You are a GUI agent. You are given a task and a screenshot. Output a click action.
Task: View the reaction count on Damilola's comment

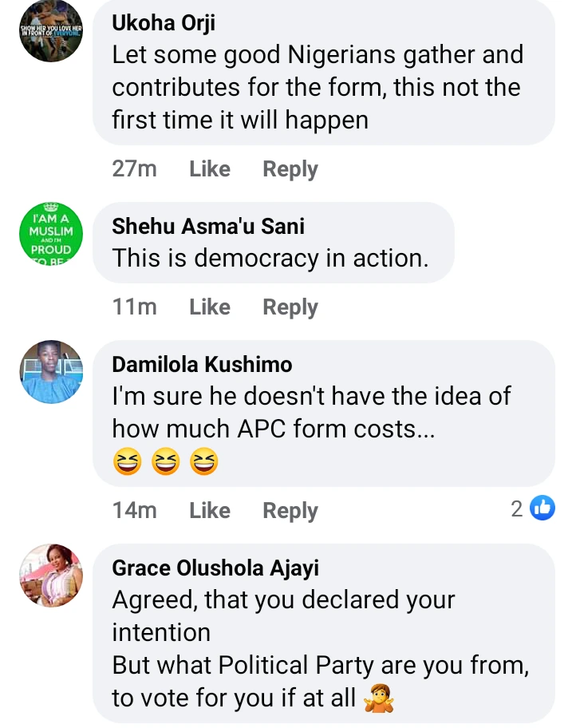coord(517,508)
